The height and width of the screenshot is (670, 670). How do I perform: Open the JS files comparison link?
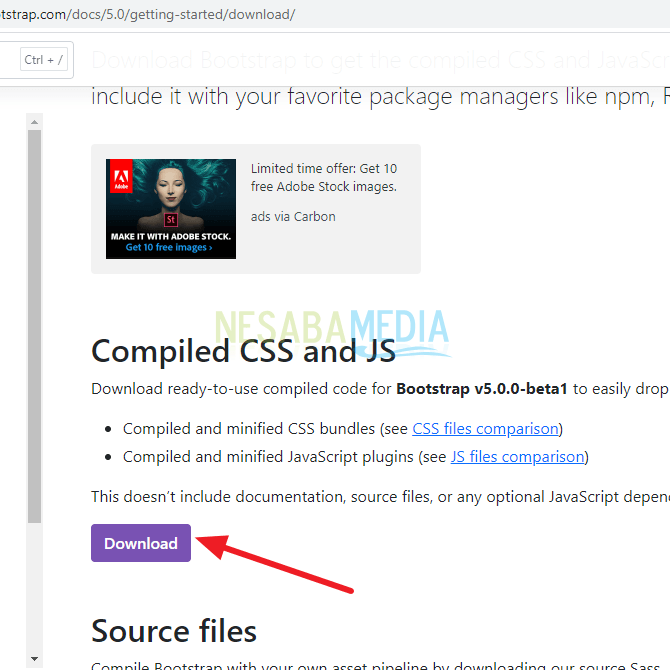tap(517, 457)
